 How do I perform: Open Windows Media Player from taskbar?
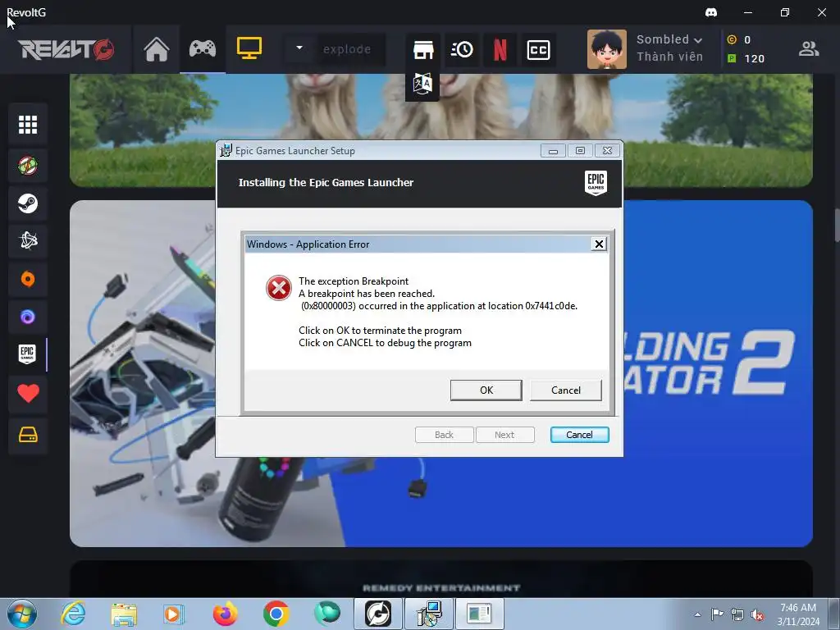tap(173, 614)
